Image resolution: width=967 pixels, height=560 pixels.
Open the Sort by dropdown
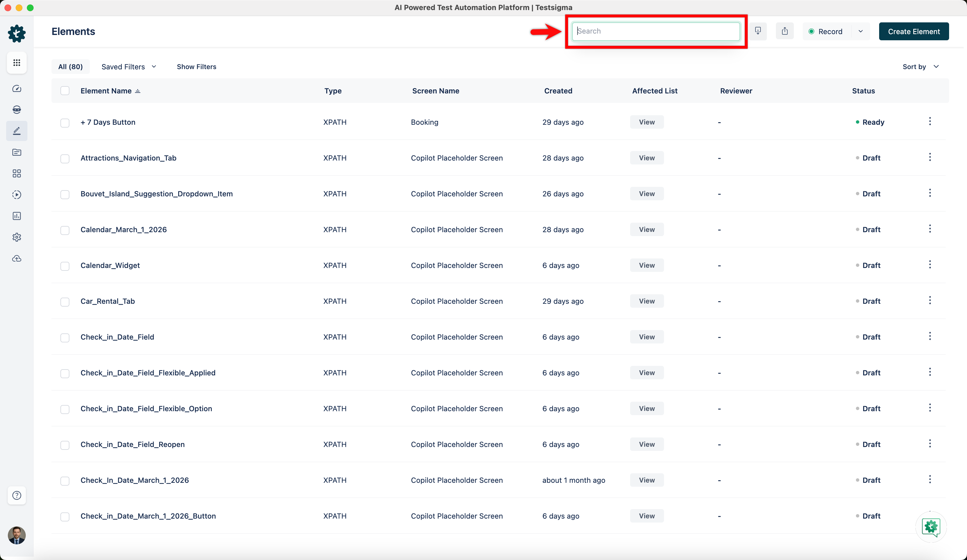920,66
